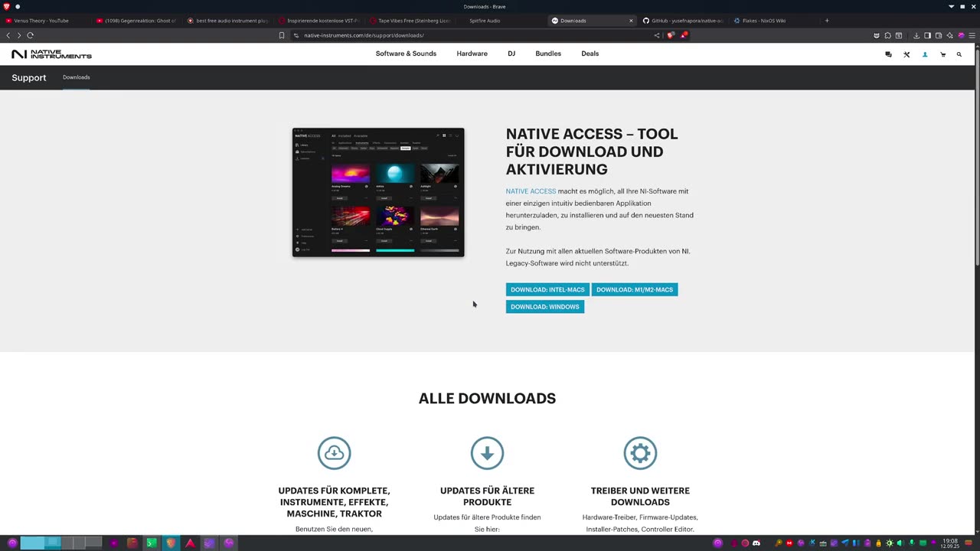Click the Alle Downloads heading
This screenshot has height=551, width=980.
487,398
